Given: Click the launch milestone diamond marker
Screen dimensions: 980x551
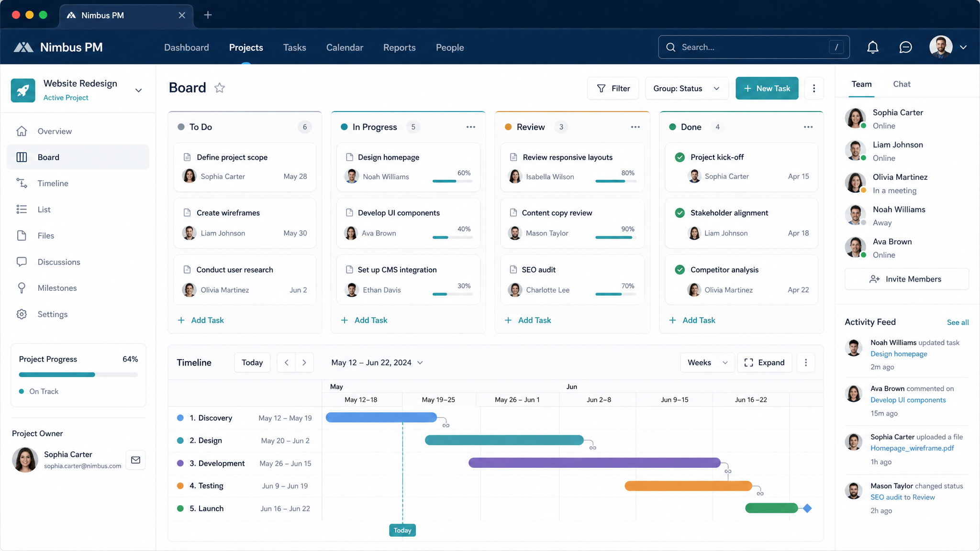Looking at the screenshot, I should pyautogui.click(x=807, y=508).
